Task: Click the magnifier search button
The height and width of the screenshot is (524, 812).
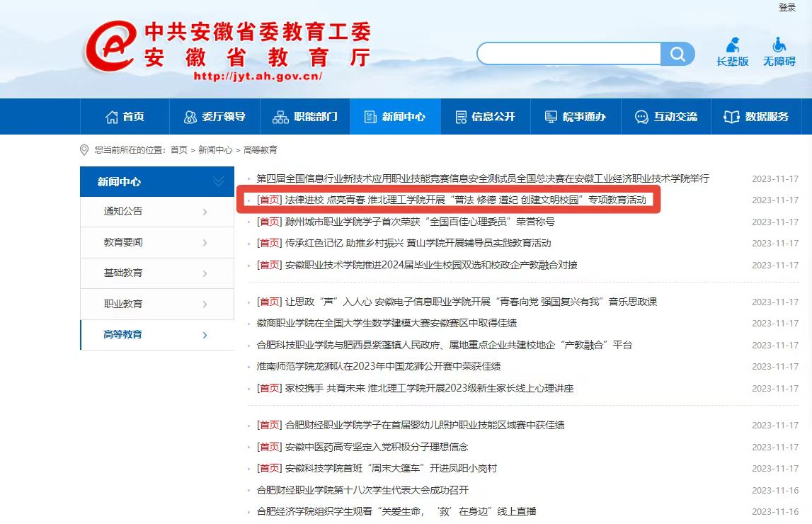Action: coord(677,55)
